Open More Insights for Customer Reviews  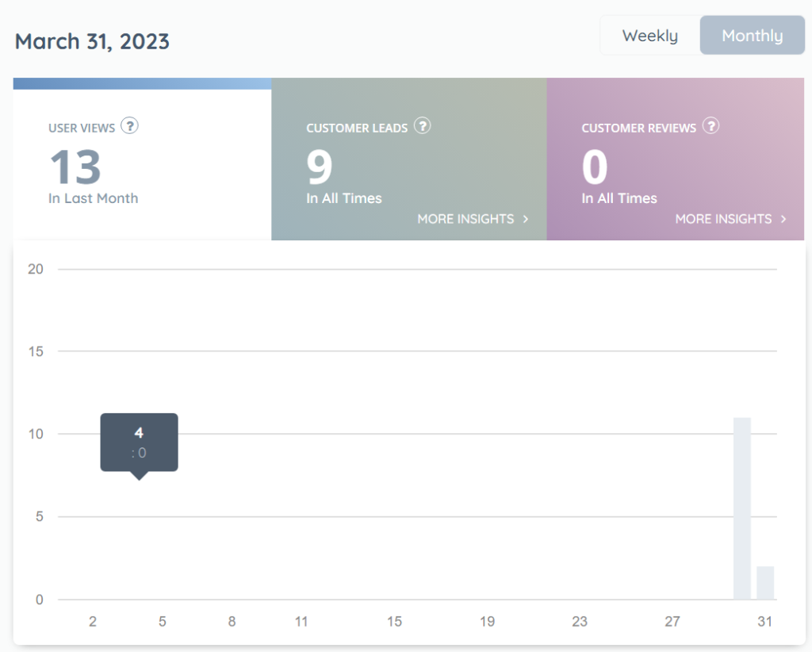point(723,219)
